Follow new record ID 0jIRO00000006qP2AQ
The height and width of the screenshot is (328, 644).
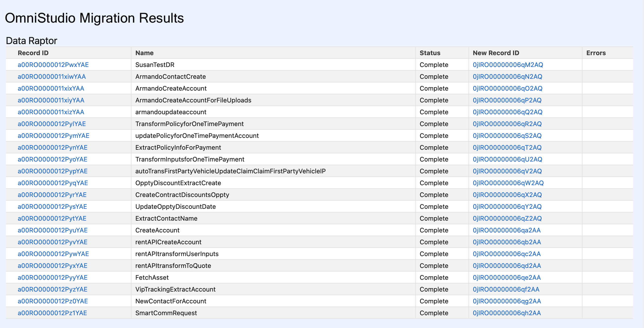[x=507, y=100]
